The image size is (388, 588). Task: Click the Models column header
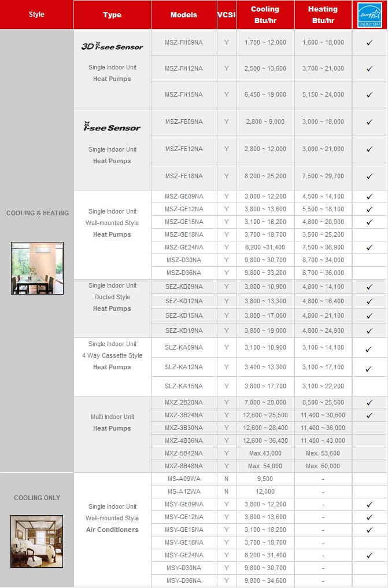[183, 15]
